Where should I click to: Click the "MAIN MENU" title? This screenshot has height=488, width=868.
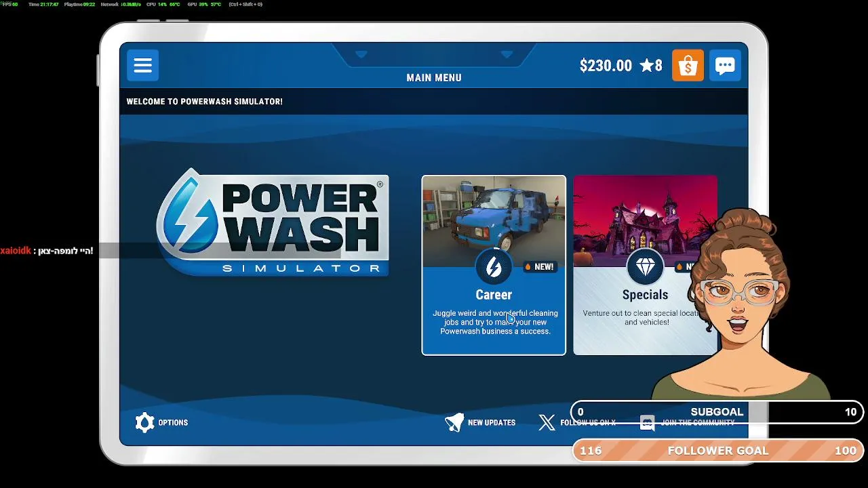pyautogui.click(x=434, y=78)
